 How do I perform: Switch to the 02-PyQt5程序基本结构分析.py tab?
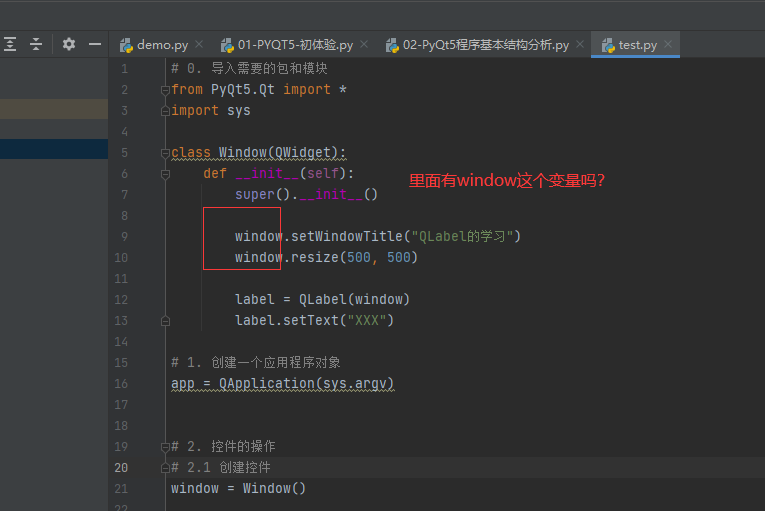(485, 45)
